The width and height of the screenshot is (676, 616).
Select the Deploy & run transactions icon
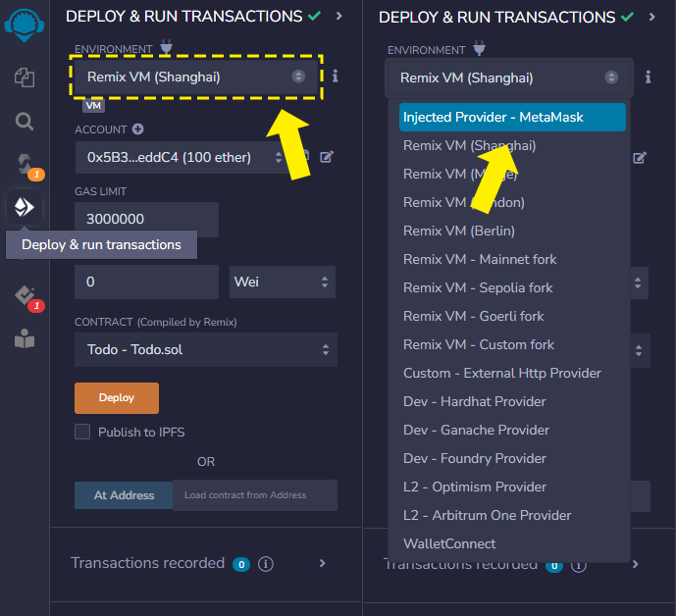[25, 207]
